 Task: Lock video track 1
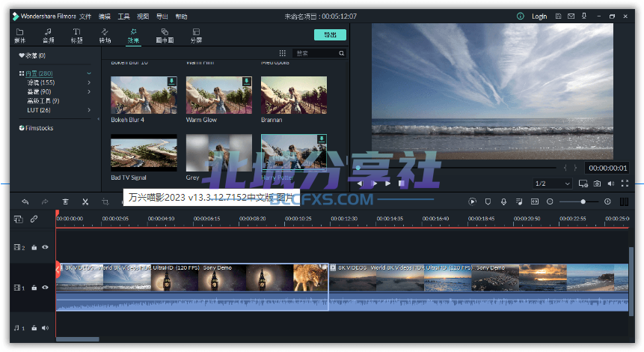pyautogui.click(x=34, y=288)
